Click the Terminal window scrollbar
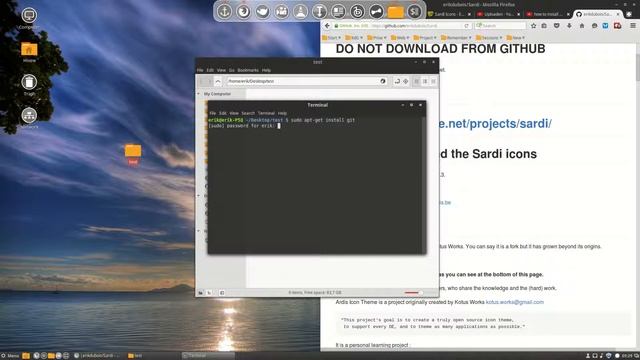The width and height of the screenshot is (640, 360). click(x=424, y=184)
